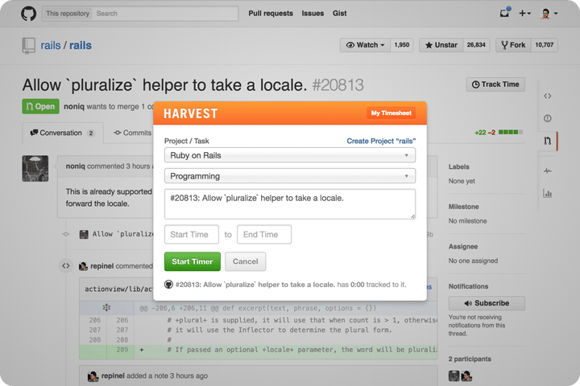
Task: Open the GitHub Octocat home logo
Action: [x=28, y=13]
